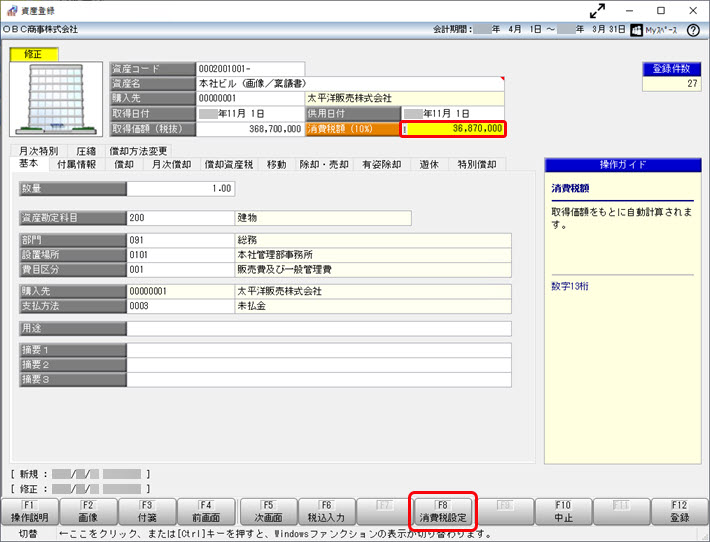Viewport: 710px width, 542px height.
Task: Click the expand window arrows icon
Action: [599, 10]
